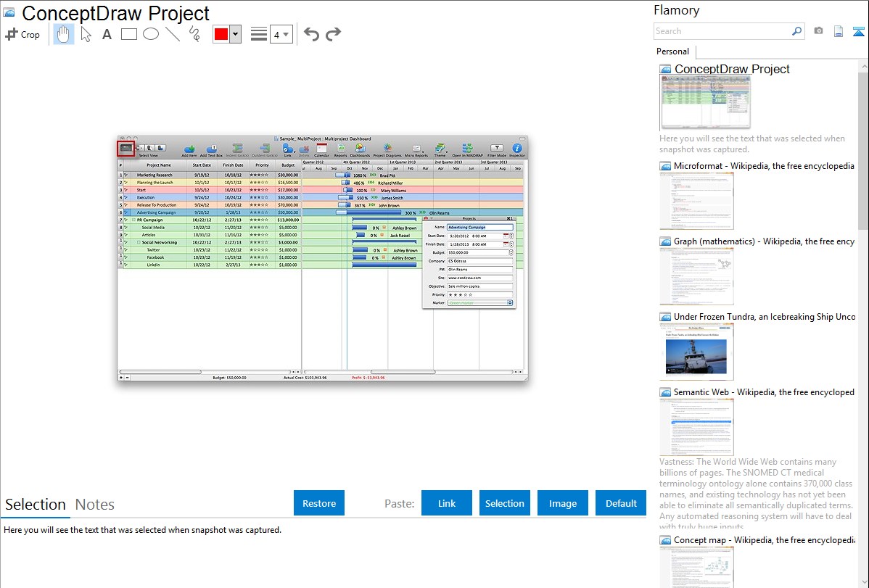The image size is (869, 588).
Task: Choose the arrow pointer tool
Action: 86,34
